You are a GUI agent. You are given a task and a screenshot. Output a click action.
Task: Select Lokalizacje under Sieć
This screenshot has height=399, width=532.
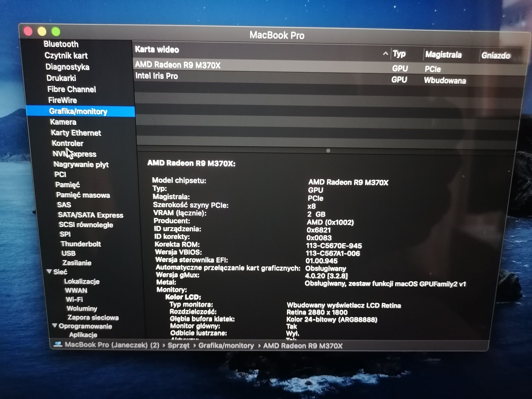[x=82, y=281]
